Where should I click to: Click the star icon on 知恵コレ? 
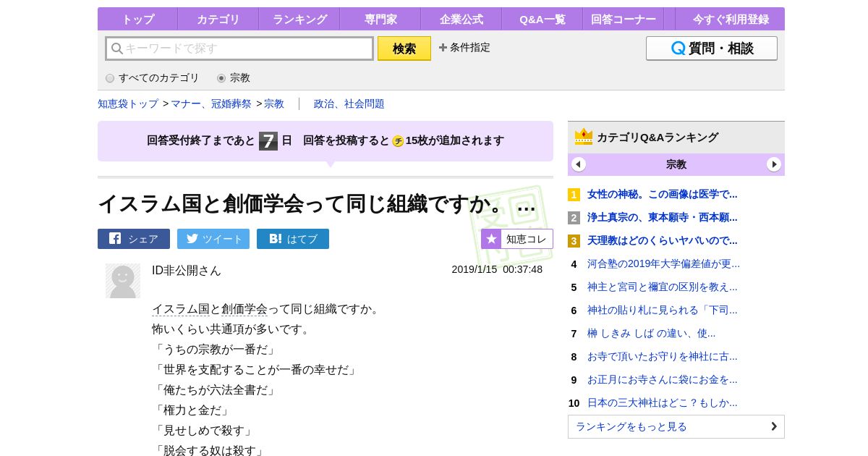492,239
